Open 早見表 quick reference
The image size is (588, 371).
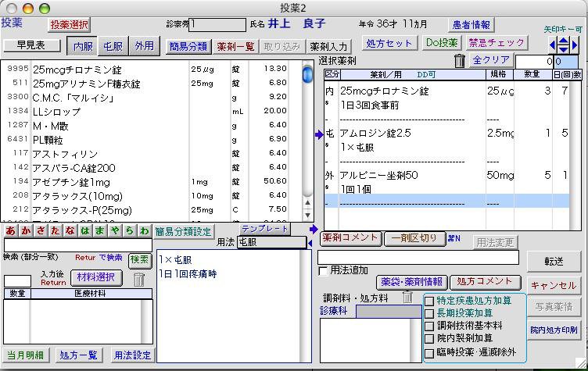[31, 45]
